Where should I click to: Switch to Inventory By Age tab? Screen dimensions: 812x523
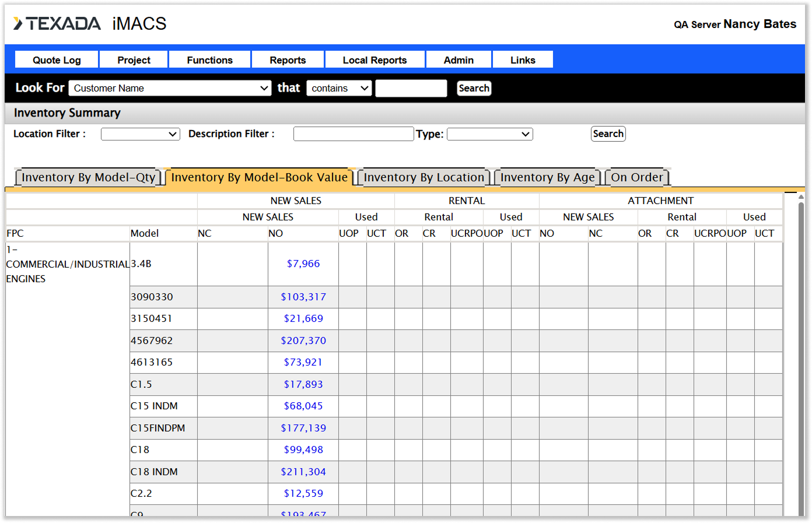coord(547,177)
